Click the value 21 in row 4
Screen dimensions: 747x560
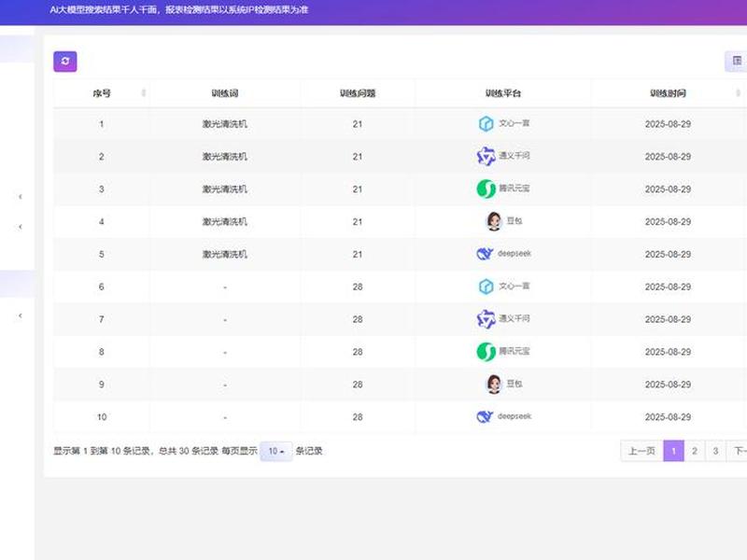(x=358, y=222)
